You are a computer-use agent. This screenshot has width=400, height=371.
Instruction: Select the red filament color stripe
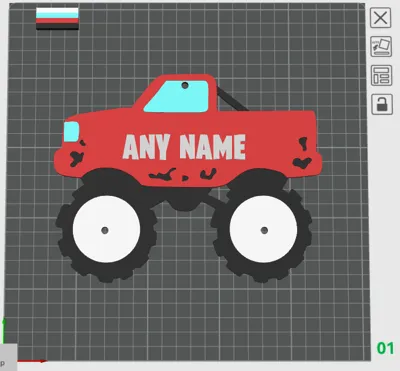tap(57, 21)
